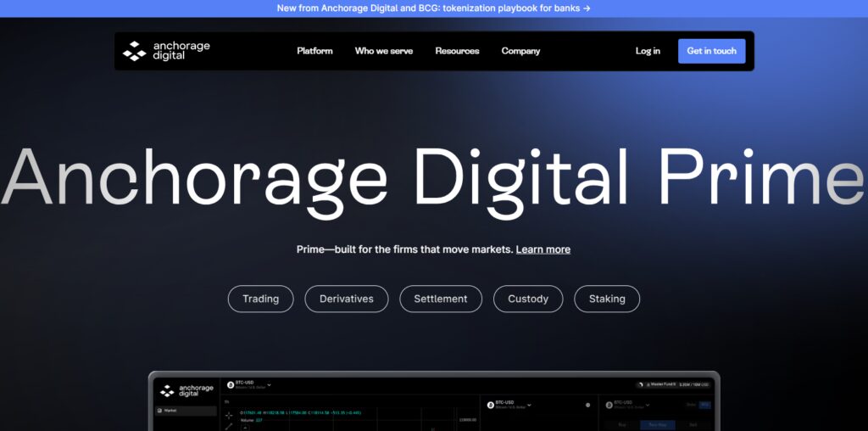868x431 pixels.
Task: Select the Derivatives pill
Action: 347,299
